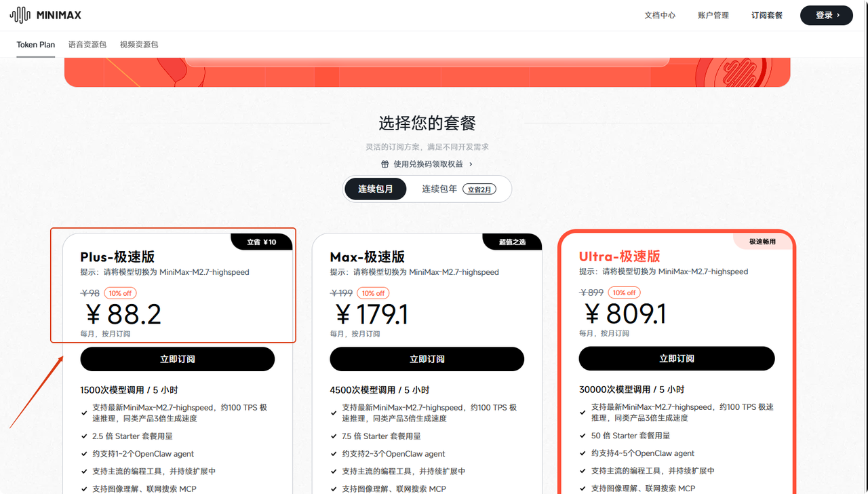
Task: Open 文档中心 in the header
Action: (x=660, y=15)
